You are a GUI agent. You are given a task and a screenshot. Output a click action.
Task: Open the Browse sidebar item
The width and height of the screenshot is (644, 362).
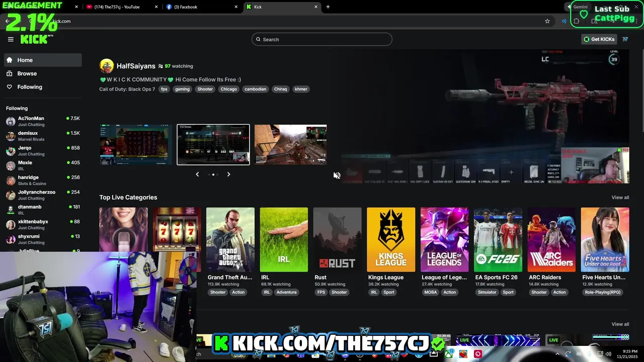[43, 73]
